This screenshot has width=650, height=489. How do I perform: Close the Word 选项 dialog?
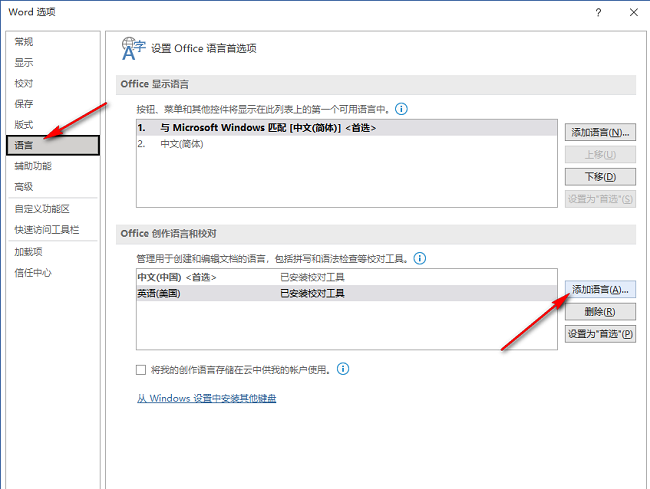[x=634, y=13]
